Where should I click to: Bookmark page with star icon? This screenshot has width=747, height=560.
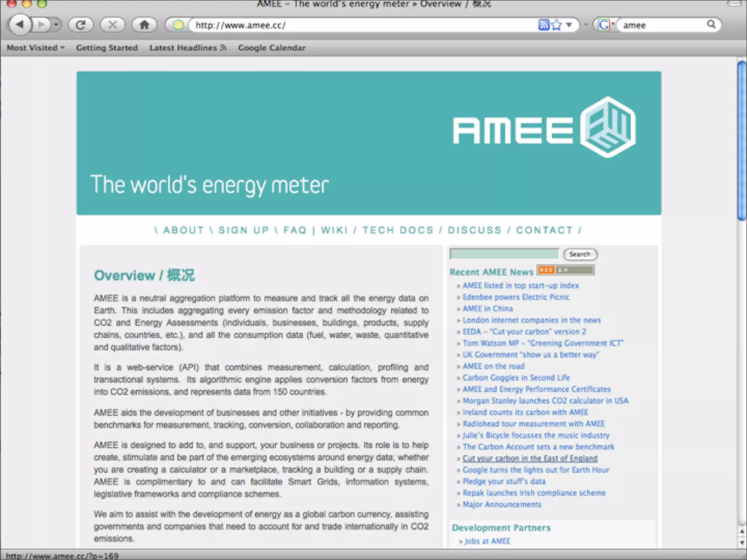click(557, 25)
